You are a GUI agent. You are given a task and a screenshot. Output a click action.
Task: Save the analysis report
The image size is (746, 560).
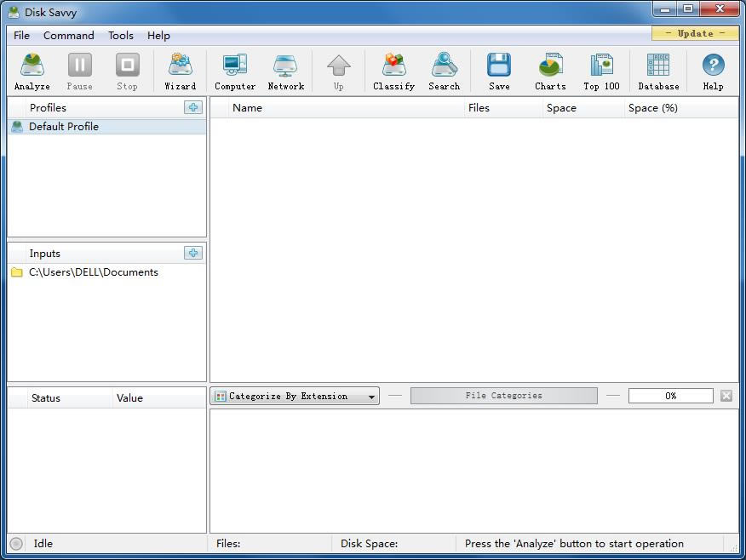tap(499, 71)
